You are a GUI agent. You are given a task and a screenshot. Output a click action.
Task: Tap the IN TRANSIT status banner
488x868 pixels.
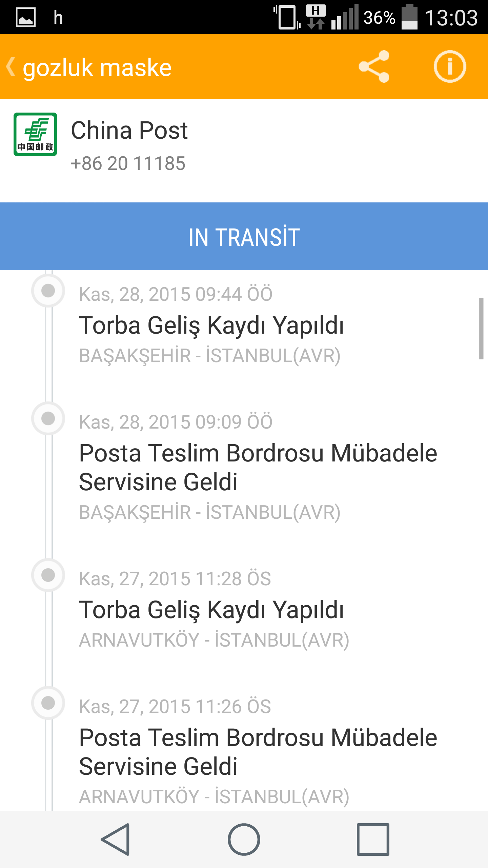pos(244,236)
